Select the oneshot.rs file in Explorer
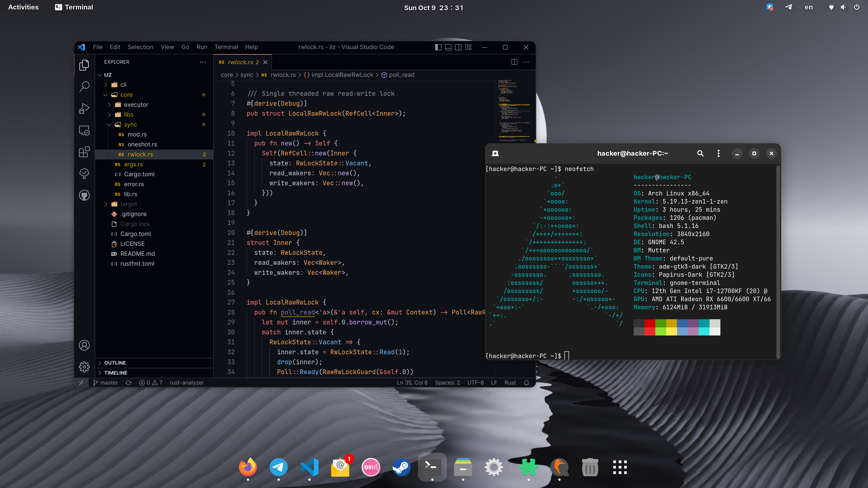The width and height of the screenshot is (868, 488). (x=143, y=144)
